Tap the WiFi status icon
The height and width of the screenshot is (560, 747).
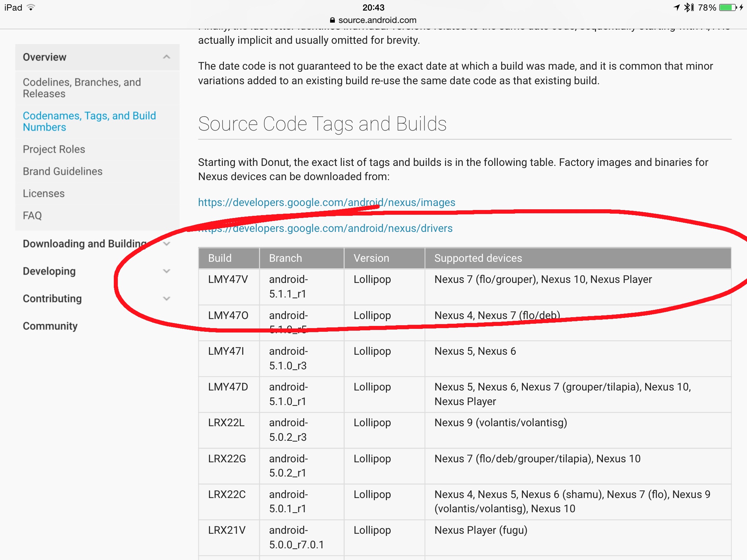(x=31, y=7)
